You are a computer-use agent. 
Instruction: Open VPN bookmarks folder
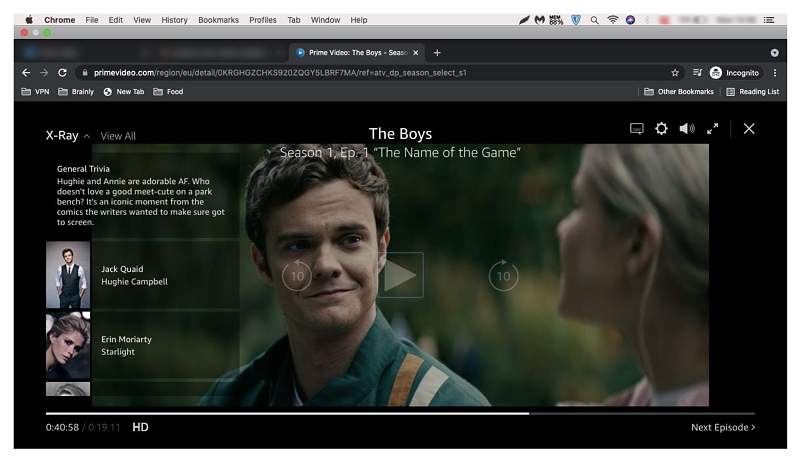coord(35,91)
